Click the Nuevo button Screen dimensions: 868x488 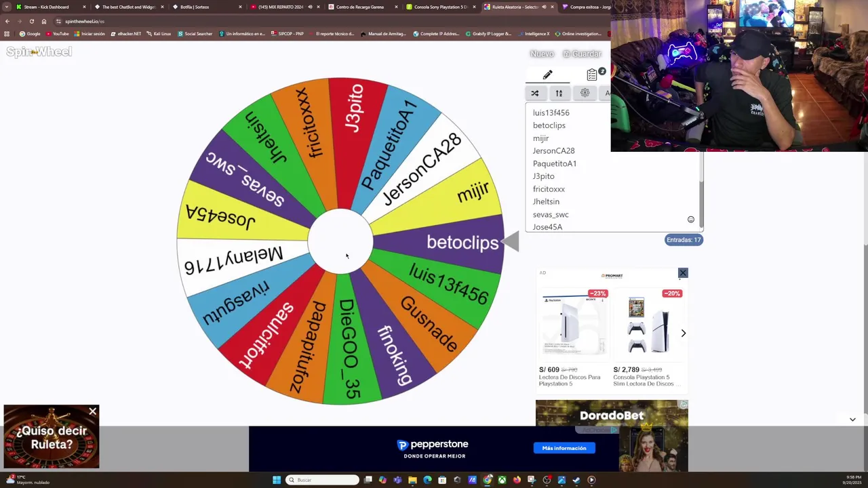(x=542, y=54)
